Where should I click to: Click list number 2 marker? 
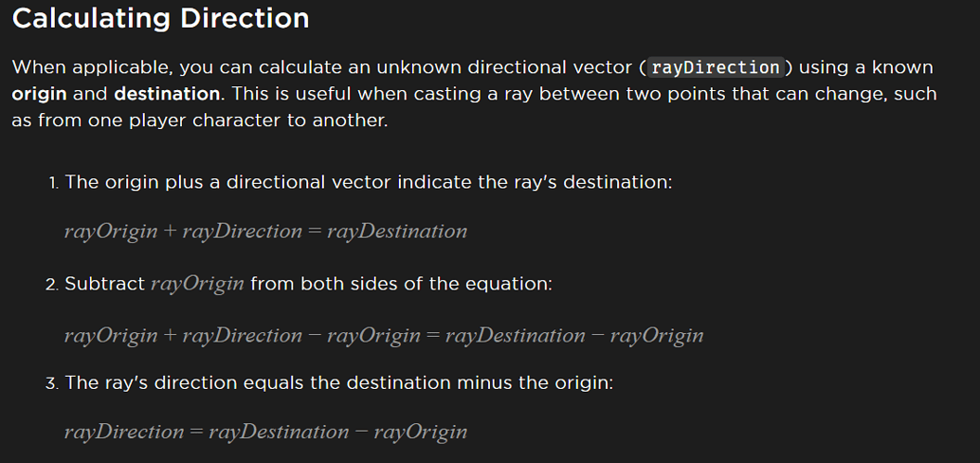click(52, 285)
